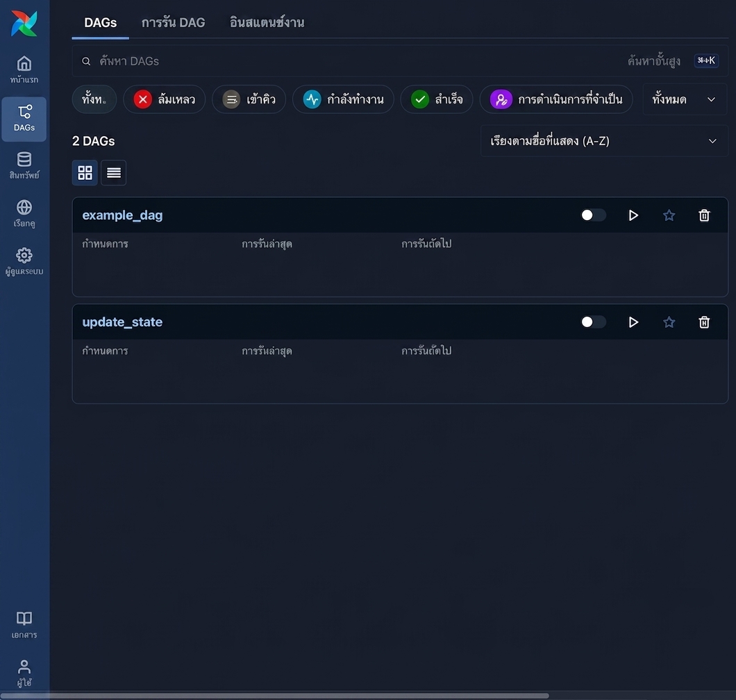Click กำหนดการ label in update_state card
Image resolution: width=736 pixels, height=700 pixels.
tap(105, 351)
